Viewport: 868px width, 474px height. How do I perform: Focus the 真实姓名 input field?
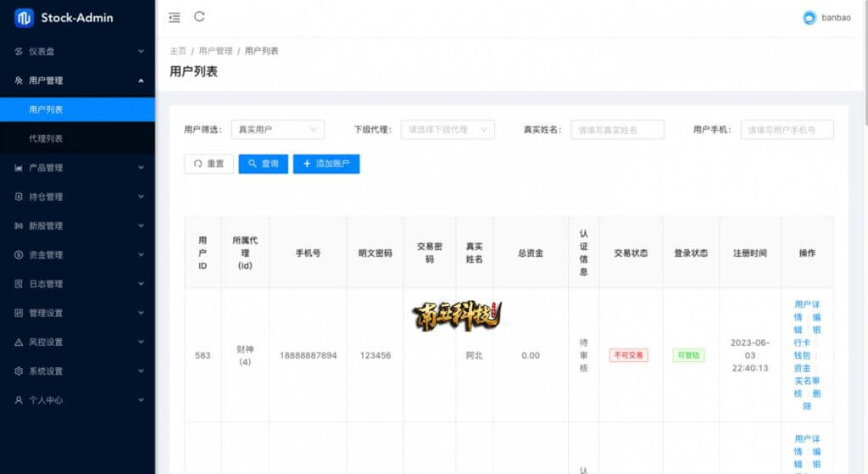617,130
